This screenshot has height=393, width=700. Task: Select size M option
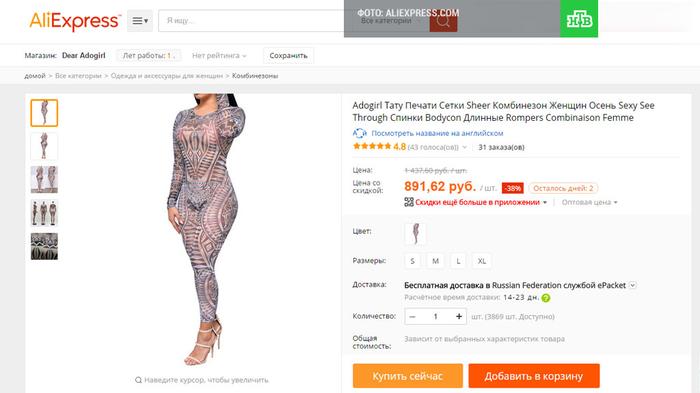[x=435, y=261]
